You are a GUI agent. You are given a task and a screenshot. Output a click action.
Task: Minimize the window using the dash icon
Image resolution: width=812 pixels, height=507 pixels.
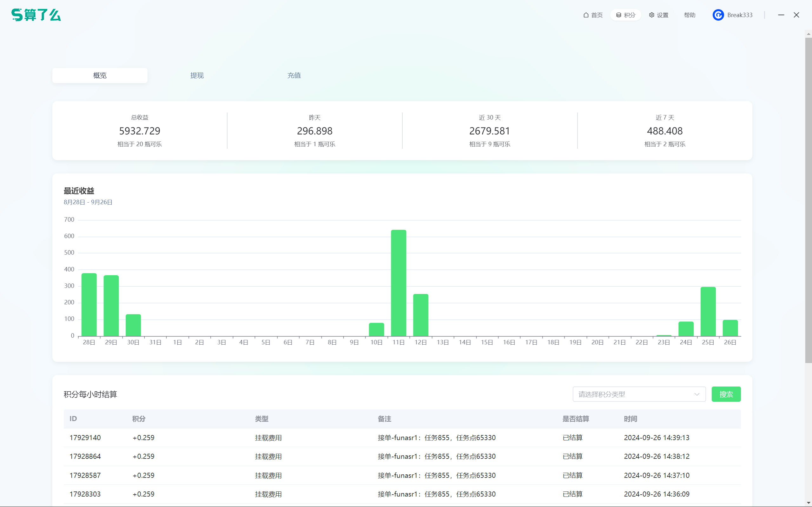[781, 15]
